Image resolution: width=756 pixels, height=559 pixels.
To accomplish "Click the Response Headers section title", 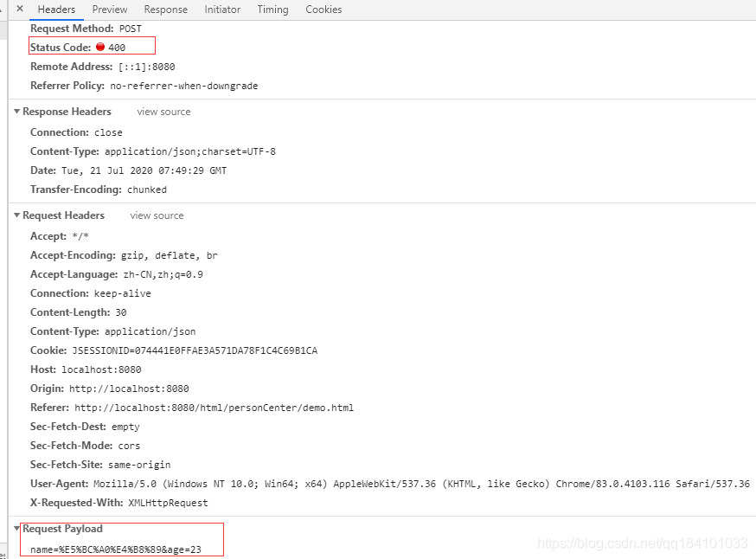I will [x=67, y=112].
